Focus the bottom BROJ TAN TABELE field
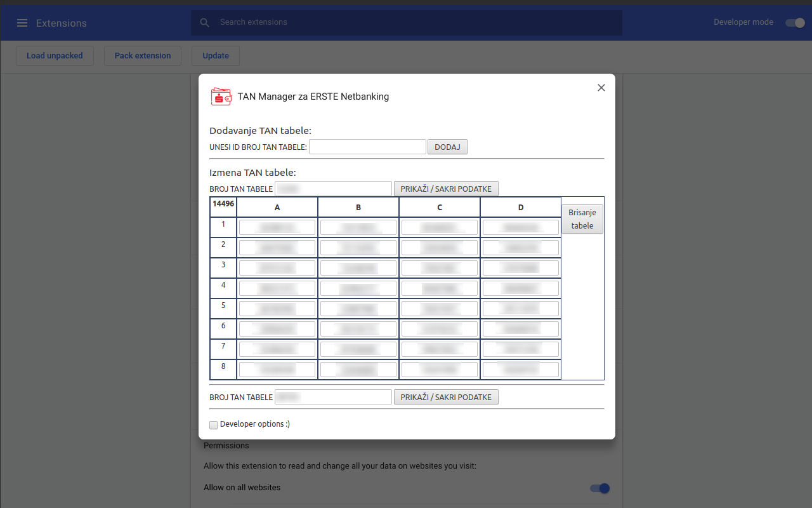 click(x=333, y=397)
